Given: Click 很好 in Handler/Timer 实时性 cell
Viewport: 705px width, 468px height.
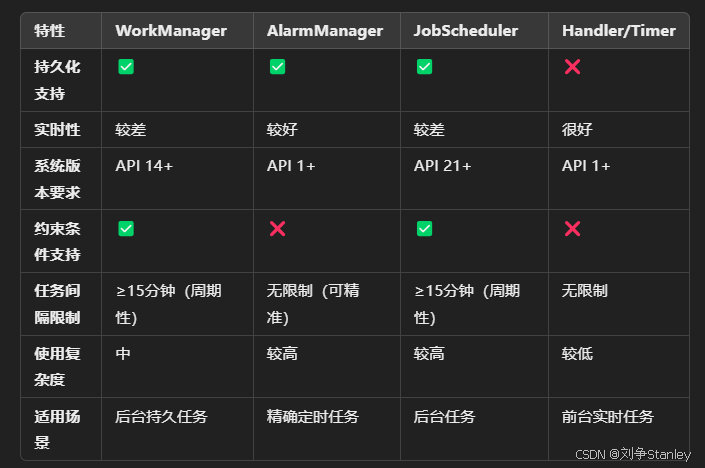Looking at the screenshot, I should coord(577,129).
